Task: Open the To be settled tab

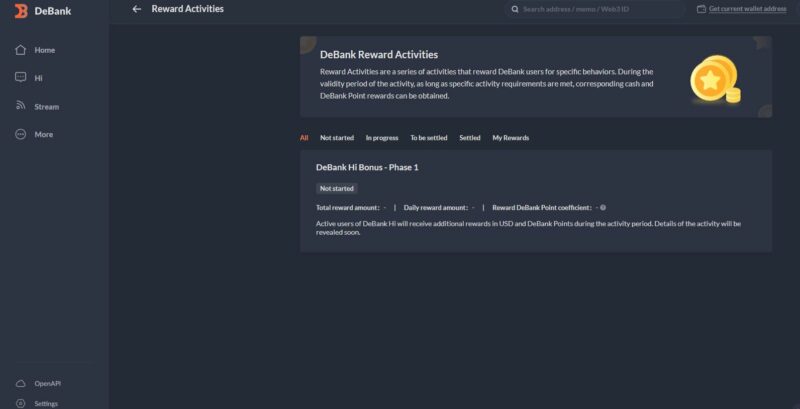Action: [429, 138]
